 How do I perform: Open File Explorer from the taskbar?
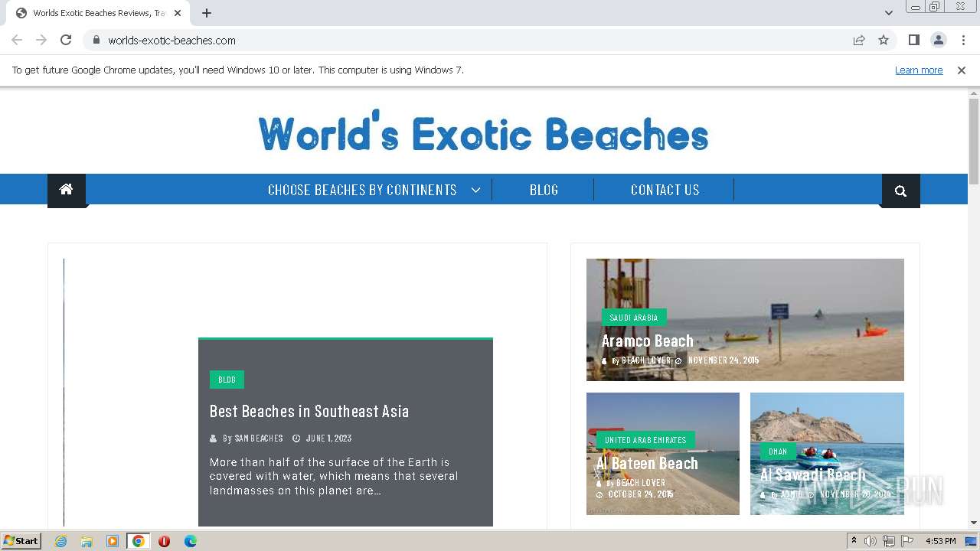point(87,541)
